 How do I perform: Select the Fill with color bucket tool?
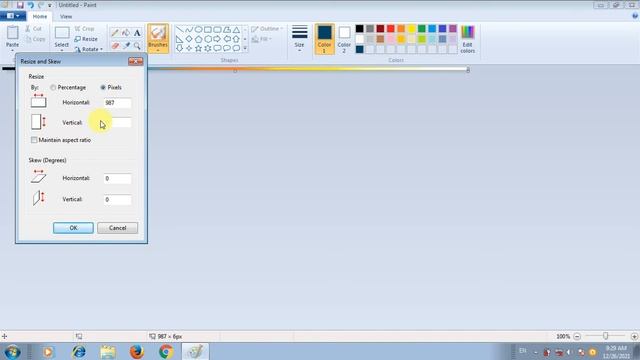click(x=126, y=33)
